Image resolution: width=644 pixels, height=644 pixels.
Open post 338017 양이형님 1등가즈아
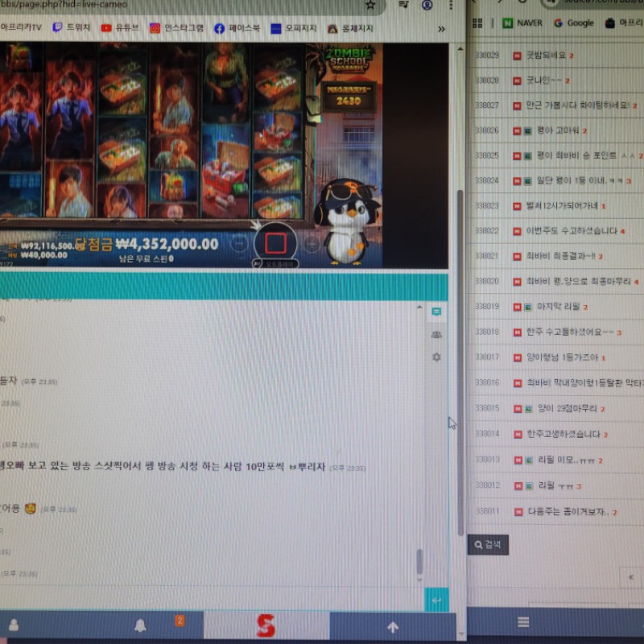click(x=562, y=357)
